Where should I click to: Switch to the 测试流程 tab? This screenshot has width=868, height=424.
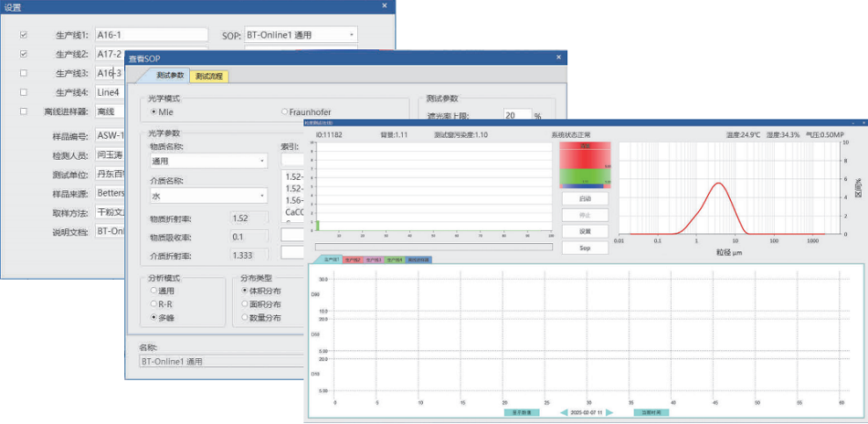click(208, 76)
